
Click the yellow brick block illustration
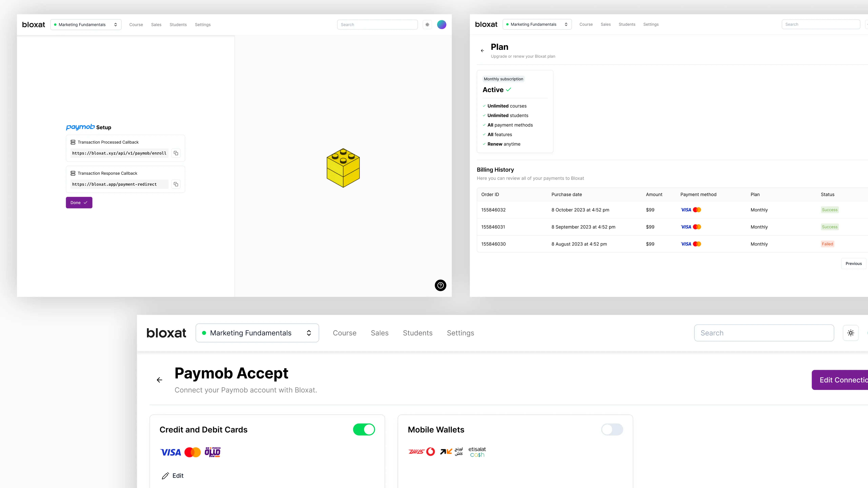tap(343, 168)
